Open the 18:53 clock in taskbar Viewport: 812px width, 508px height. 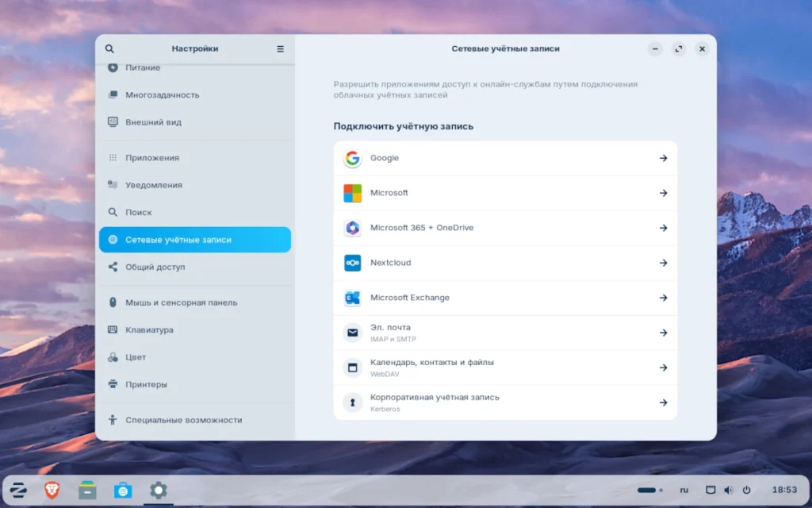(784, 490)
